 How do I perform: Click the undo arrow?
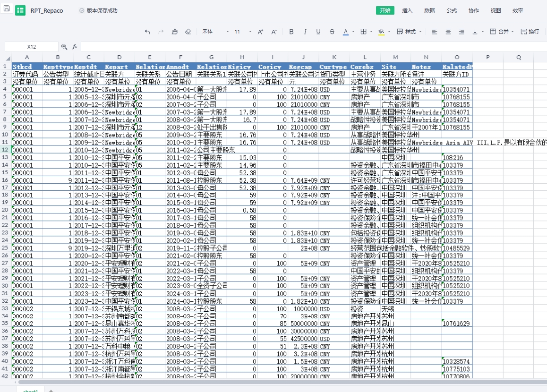pyautogui.click(x=147, y=32)
